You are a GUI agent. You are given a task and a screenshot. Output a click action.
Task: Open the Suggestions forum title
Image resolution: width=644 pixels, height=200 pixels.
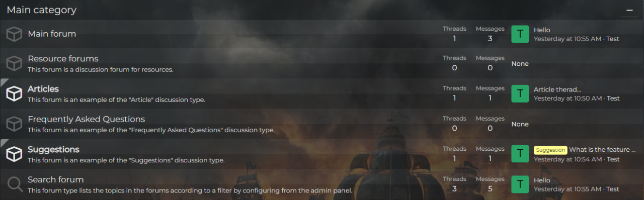pyautogui.click(x=53, y=150)
